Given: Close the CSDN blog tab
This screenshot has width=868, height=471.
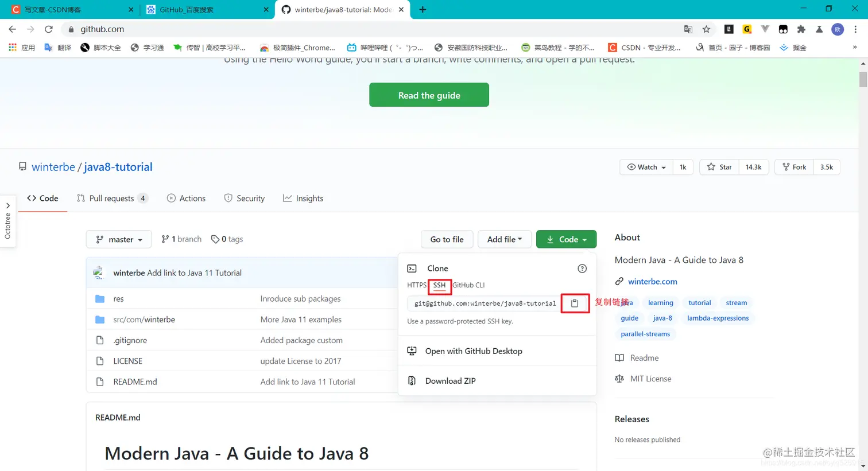Looking at the screenshot, I should (131, 10).
